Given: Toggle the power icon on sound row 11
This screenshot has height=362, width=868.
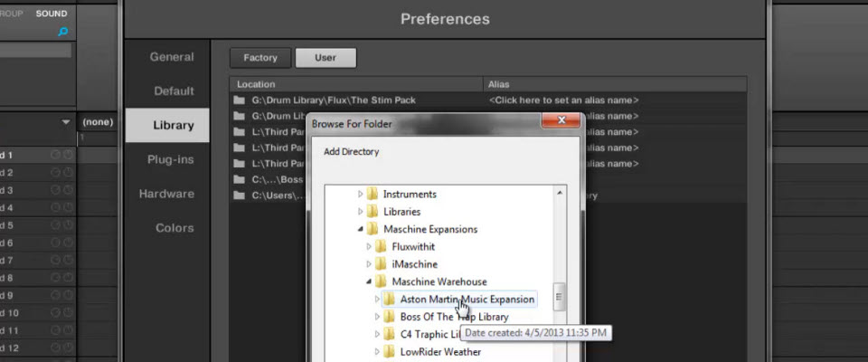Looking at the screenshot, I should pyautogui.click(x=68, y=330).
